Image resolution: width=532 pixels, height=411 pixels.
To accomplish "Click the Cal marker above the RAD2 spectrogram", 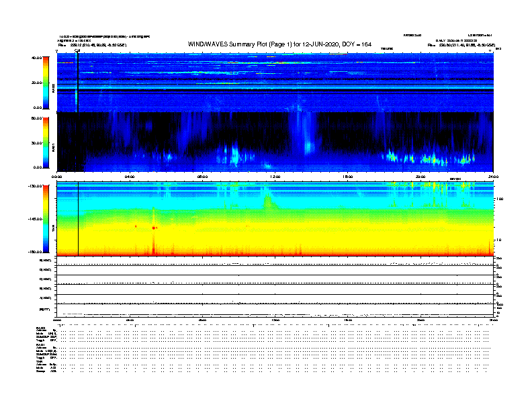I will [x=77, y=50].
